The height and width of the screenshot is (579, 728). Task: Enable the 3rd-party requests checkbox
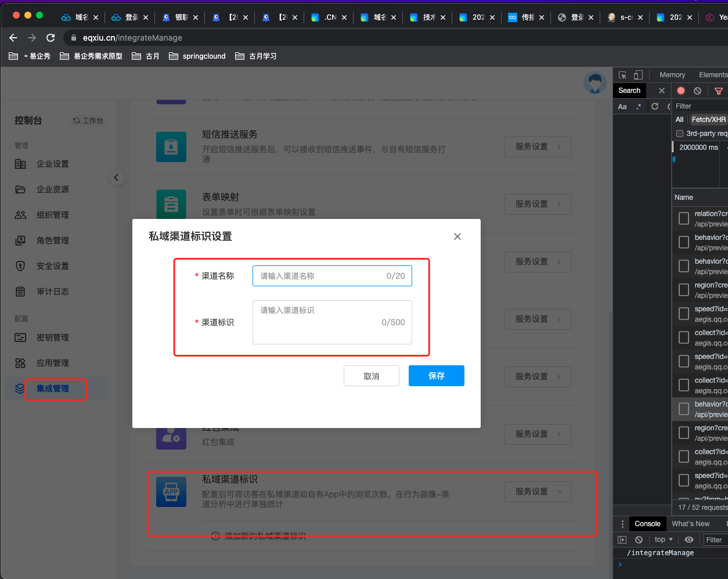click(680, 134)
